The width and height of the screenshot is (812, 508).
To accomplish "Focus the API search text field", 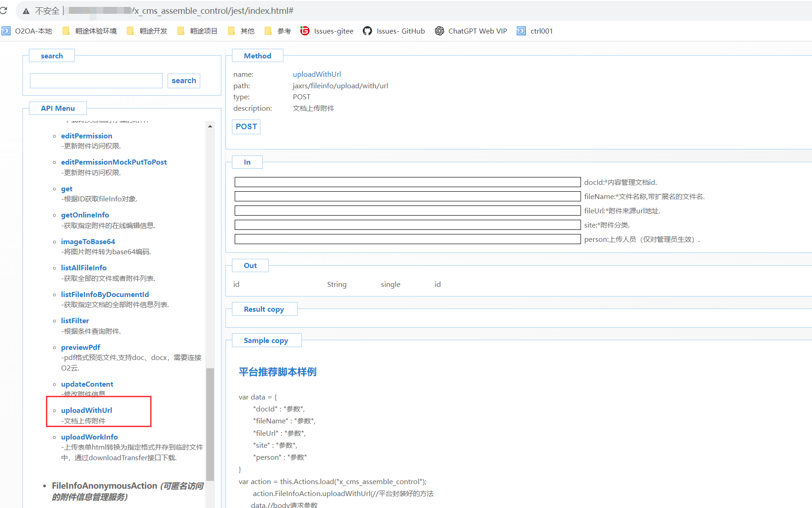I will pos(96,81).
